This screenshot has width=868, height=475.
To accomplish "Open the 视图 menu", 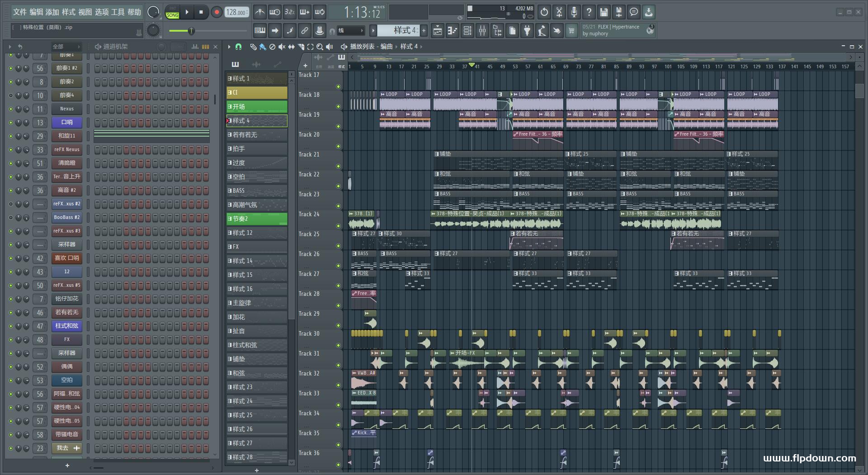I will [85, 12].
